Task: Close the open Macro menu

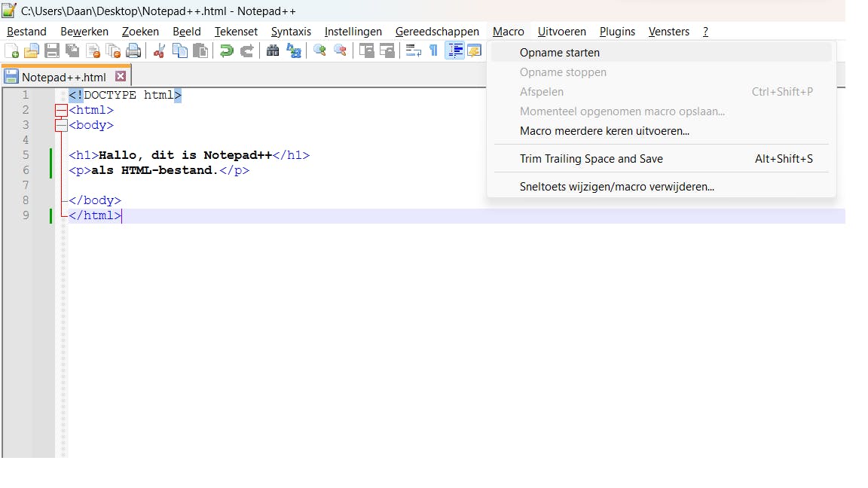Action: (x=508, y=32)
